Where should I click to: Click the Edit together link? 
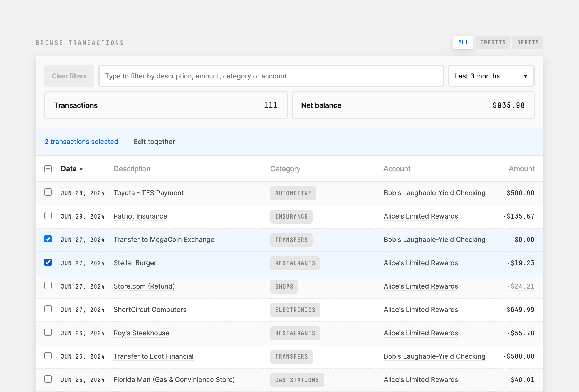(x=154, y=142)
